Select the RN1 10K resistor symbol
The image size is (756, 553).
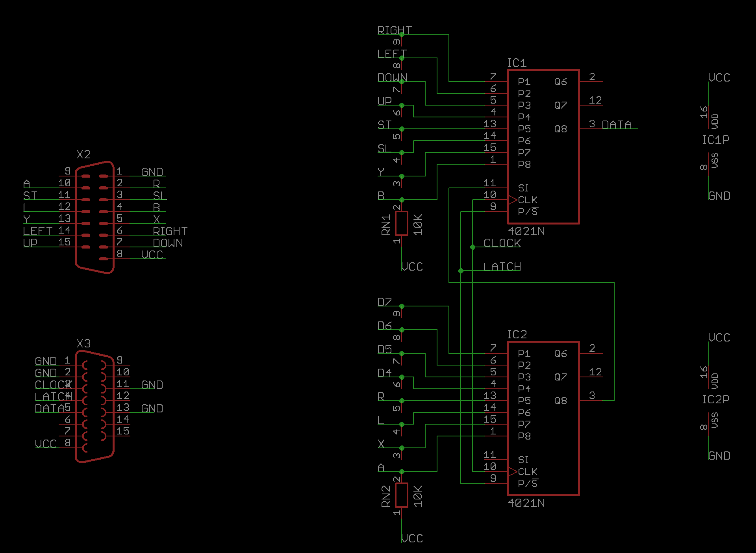(401, 223)
